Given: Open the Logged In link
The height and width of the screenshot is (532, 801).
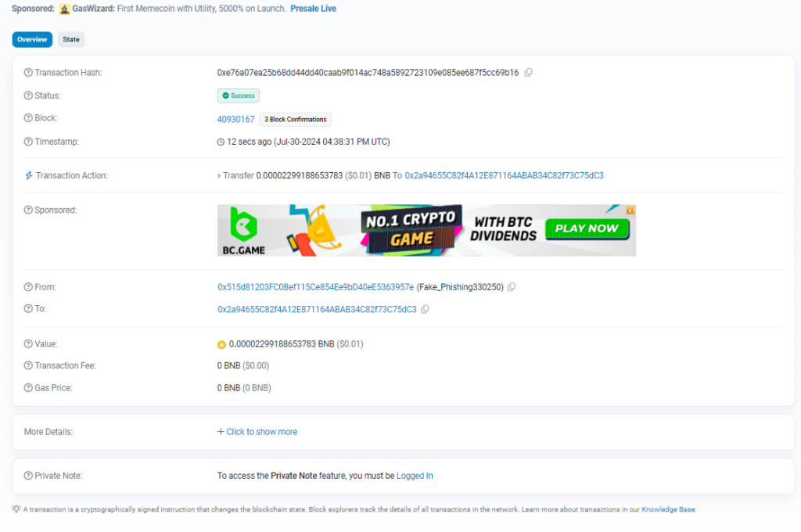Looking at the screenshot, I should pos(415,476).
